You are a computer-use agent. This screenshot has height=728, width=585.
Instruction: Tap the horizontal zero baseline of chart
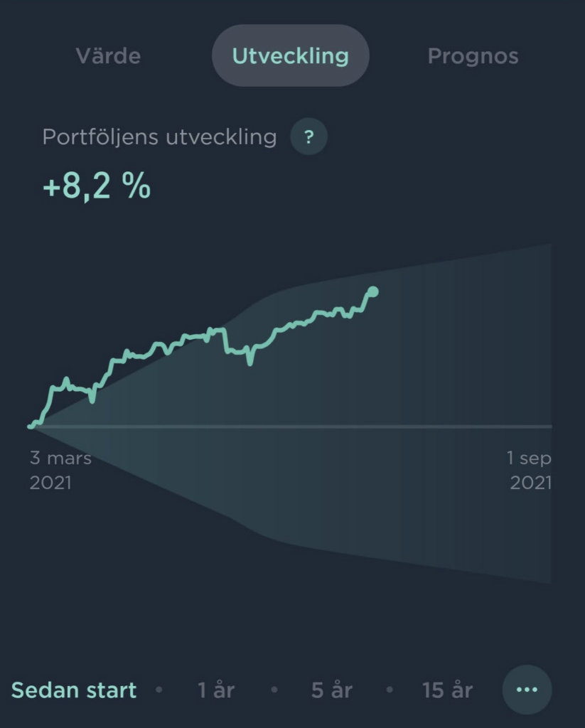290,427
